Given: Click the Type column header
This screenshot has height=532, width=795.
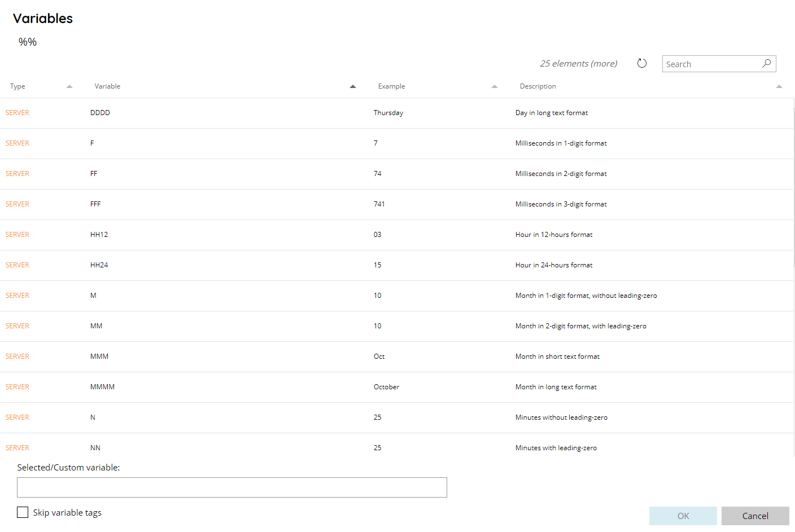Looking at the screenshot, I should click(18, 86).
